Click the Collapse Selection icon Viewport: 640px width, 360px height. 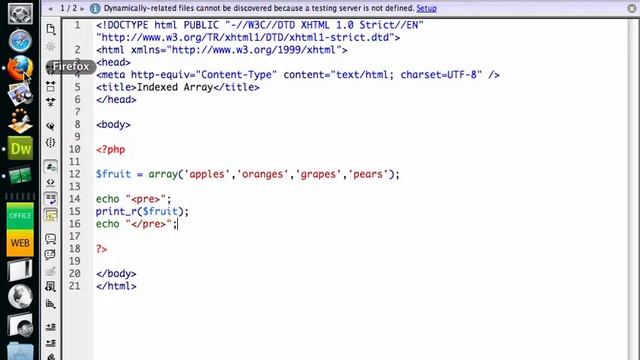coord(51,86)
